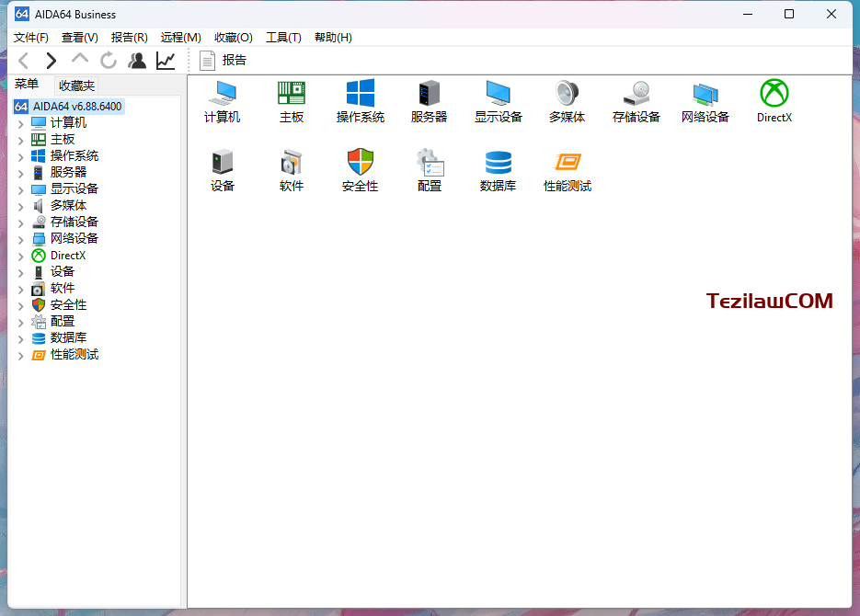Open the 存储设备 drive icon in main panel

tap(636, 101)
